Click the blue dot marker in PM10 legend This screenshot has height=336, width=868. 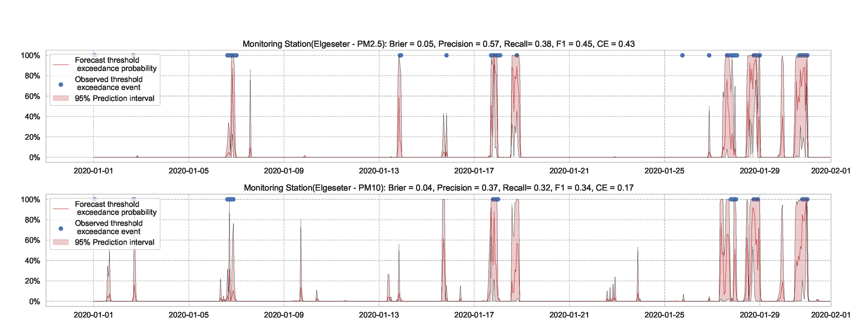tap(61, 228)
